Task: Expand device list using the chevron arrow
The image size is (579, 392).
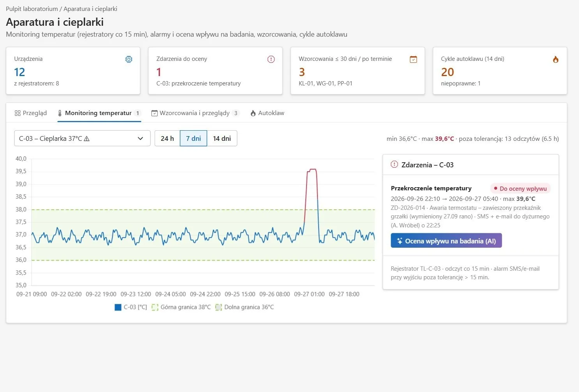Action: [x=140, y=138]
